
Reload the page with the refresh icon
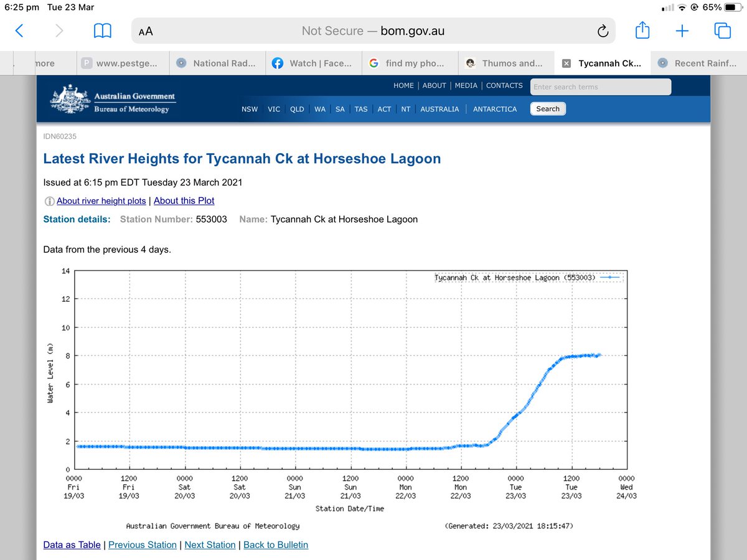[x=602, y=31]
